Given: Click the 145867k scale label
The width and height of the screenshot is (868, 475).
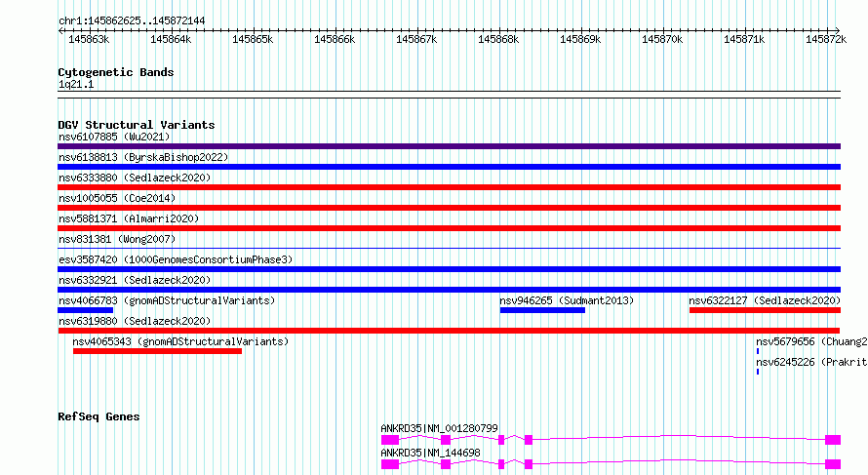Looking at the screenshot, I should (x=416, y=40).
